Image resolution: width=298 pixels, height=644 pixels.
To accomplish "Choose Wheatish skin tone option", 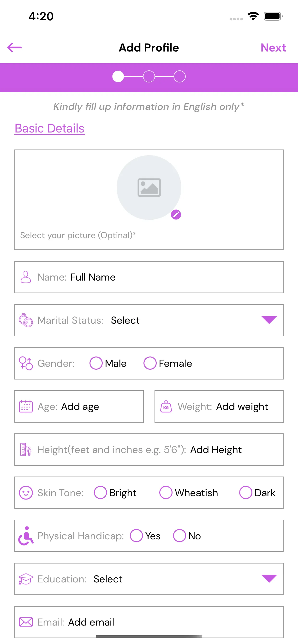I will [x=166, y=493].
